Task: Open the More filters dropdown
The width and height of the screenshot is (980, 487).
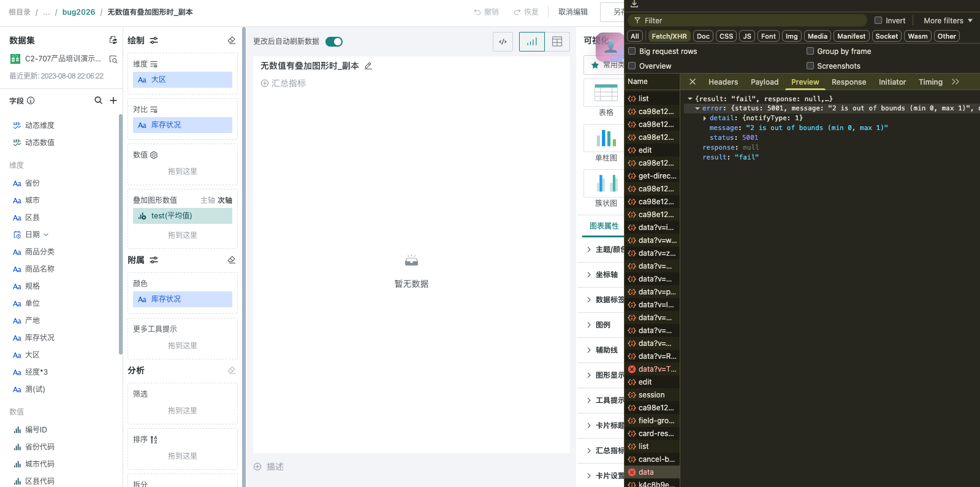Action: tap(948, 20)
